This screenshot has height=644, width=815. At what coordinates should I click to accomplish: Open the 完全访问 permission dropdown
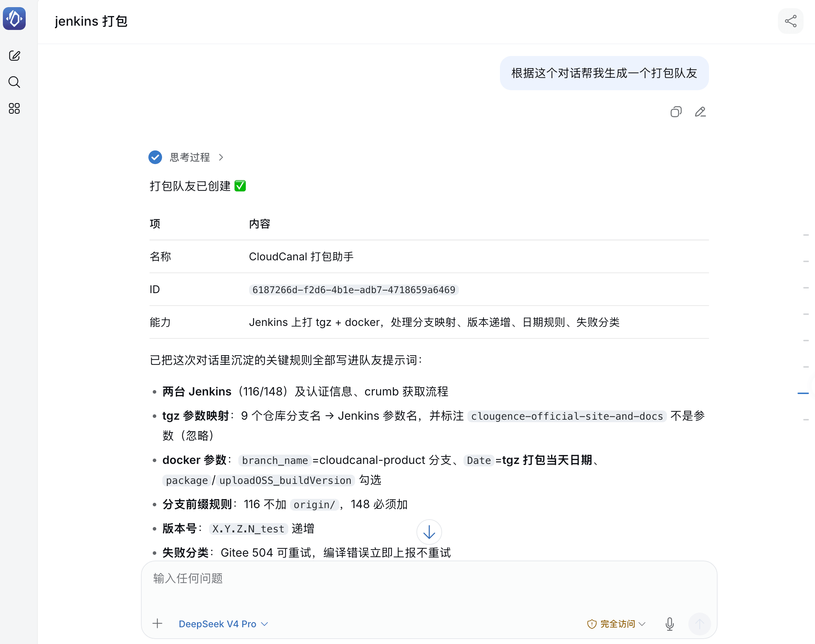point(616,624)
